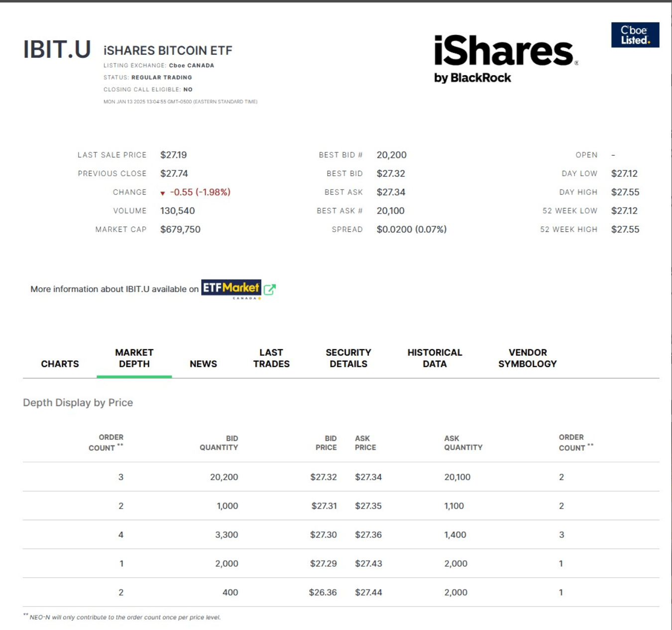Click the Best Bid value $27.32 in the summary
The width and height of the screenshot is (672, 630).
coord(391,174)
